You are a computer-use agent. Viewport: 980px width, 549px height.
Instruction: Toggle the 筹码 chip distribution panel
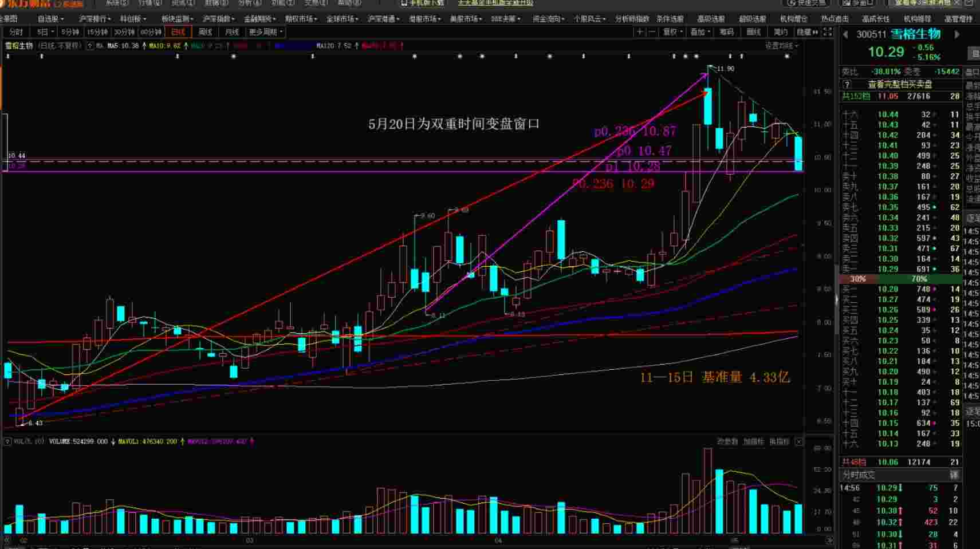(726, 32)
